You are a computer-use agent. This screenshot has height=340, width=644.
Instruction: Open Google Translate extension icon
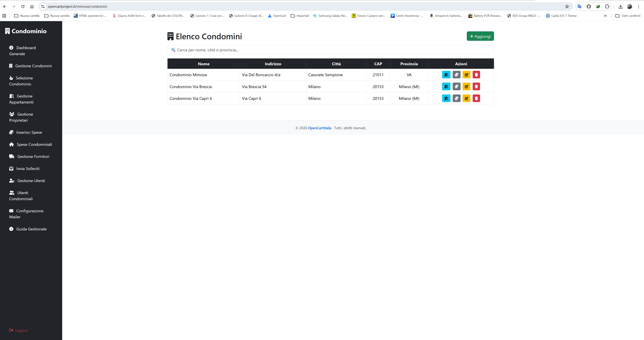click(579, 7)
